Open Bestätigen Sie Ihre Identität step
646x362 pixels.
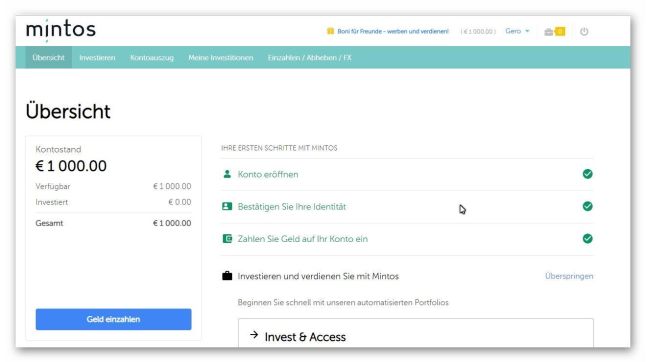coord(292,207)
